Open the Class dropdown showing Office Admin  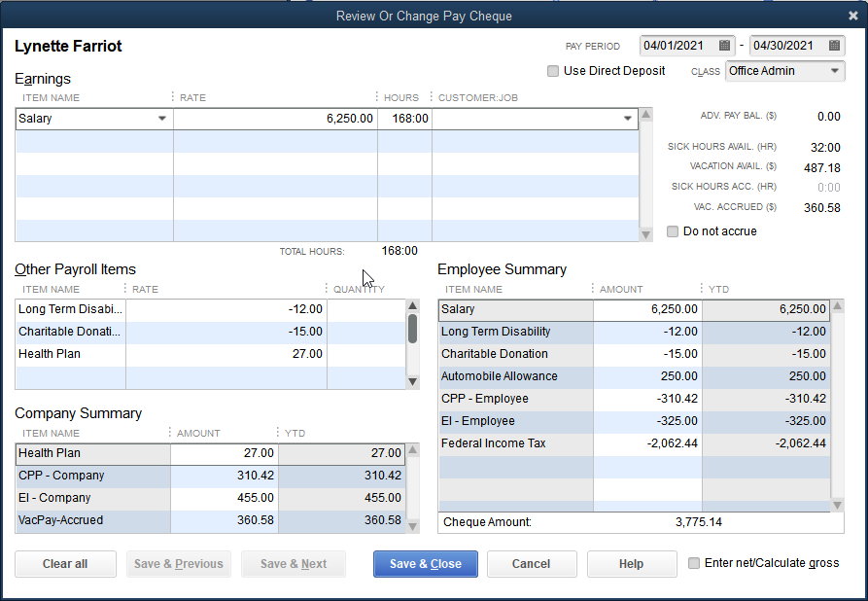coord(785,71)
